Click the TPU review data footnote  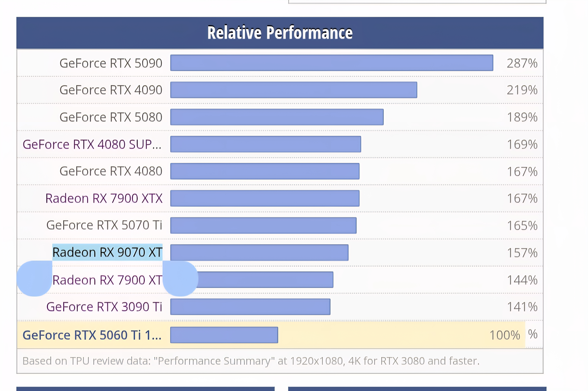251,361
